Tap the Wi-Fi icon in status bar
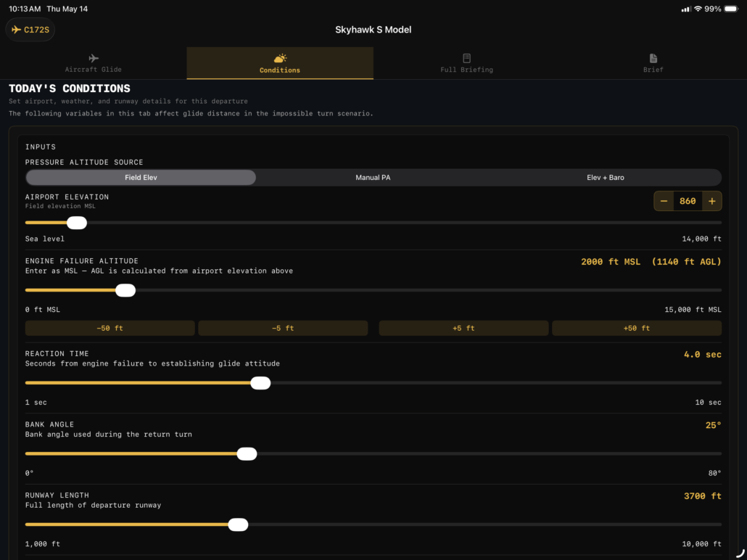Screen dimensions: 747x560 698,9
